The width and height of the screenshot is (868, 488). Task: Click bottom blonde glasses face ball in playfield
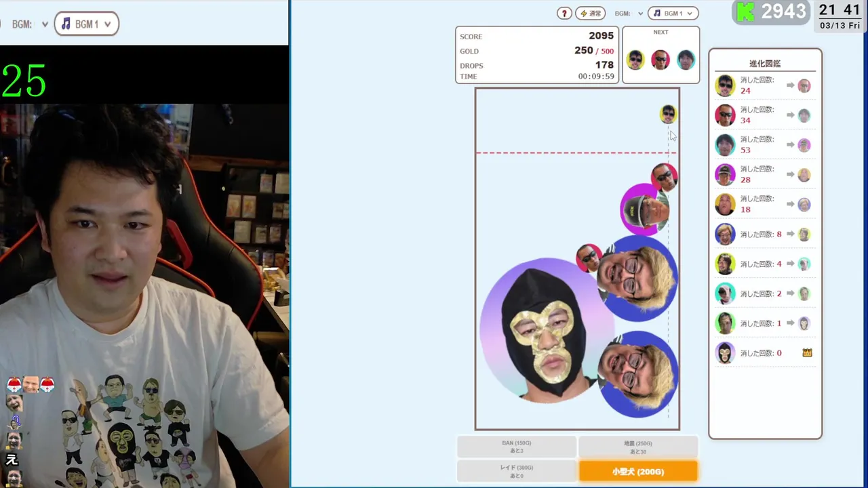(637, 374)
